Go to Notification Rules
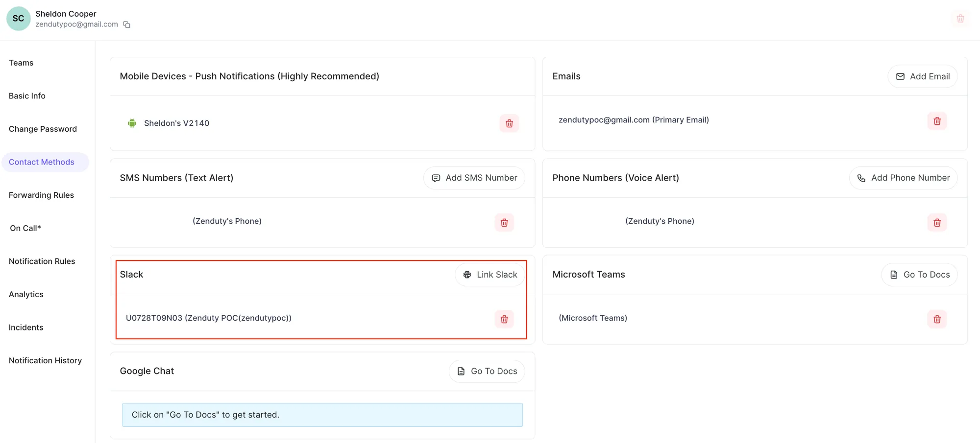The width and height of the screenshot is (980, 443). click(x=42, y=261)
